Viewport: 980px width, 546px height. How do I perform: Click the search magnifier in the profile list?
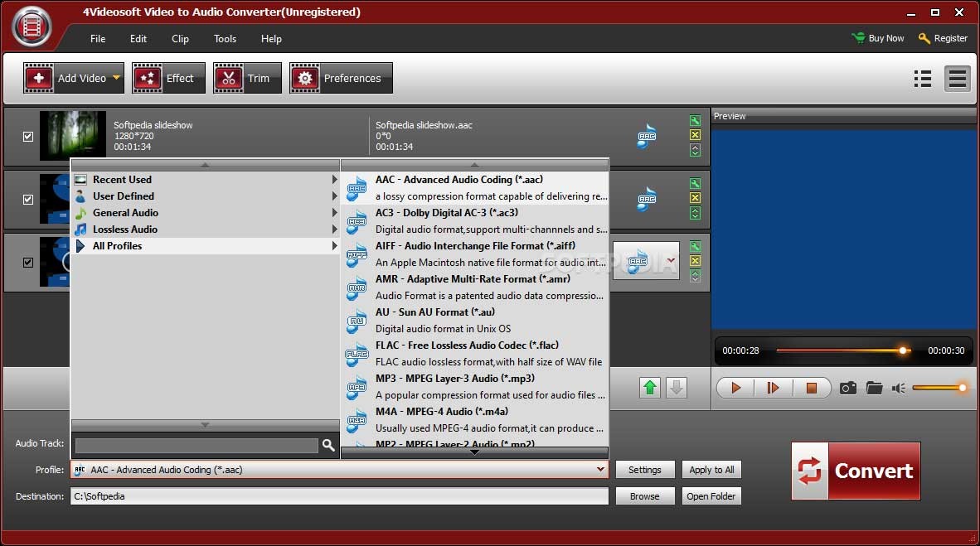(x=328, y=445)
